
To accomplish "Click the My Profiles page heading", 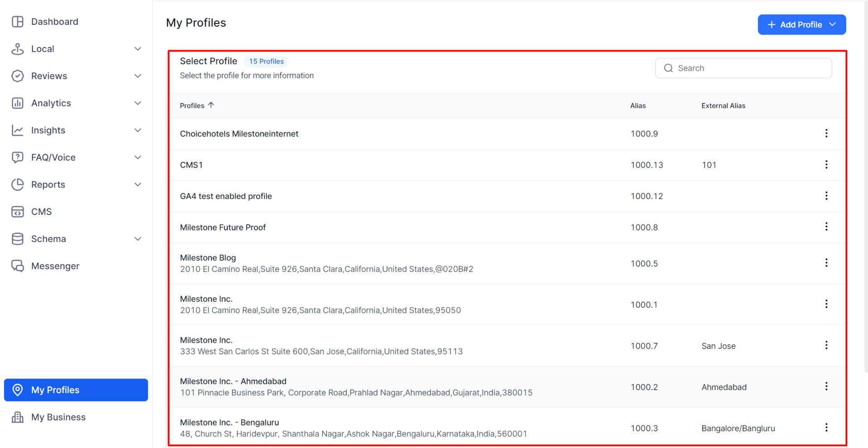I will [196, 23].
